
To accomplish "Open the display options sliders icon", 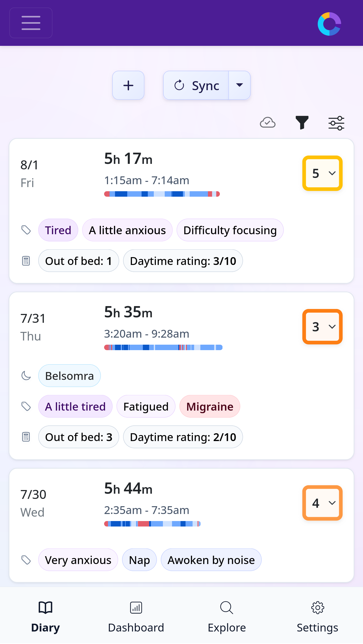I will pos(336,122).
